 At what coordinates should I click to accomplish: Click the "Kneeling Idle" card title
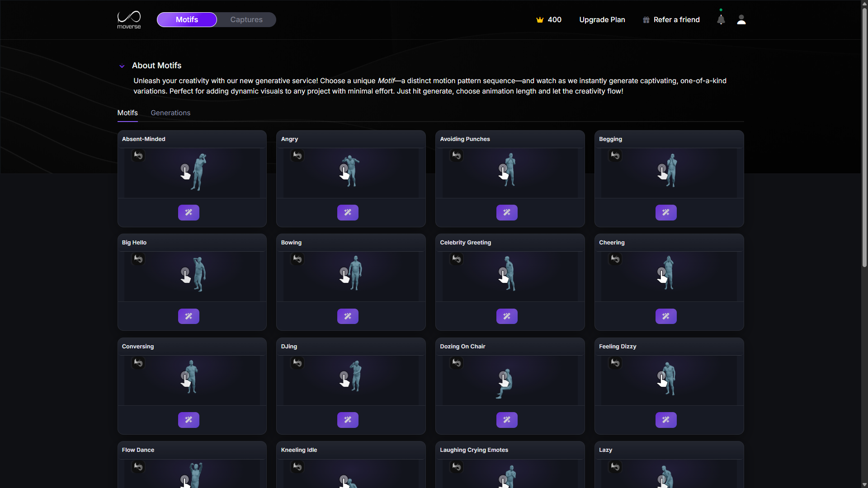click(x=299, y=450)
